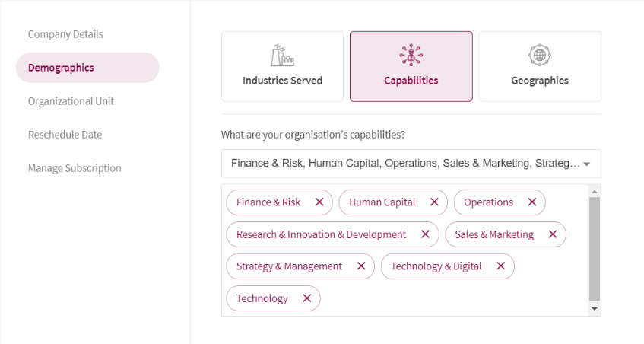Image resolution: width=644 pixels, height=344 pixels.
Task: Go to Organizational Unit
Action: [x=71, y=101]
